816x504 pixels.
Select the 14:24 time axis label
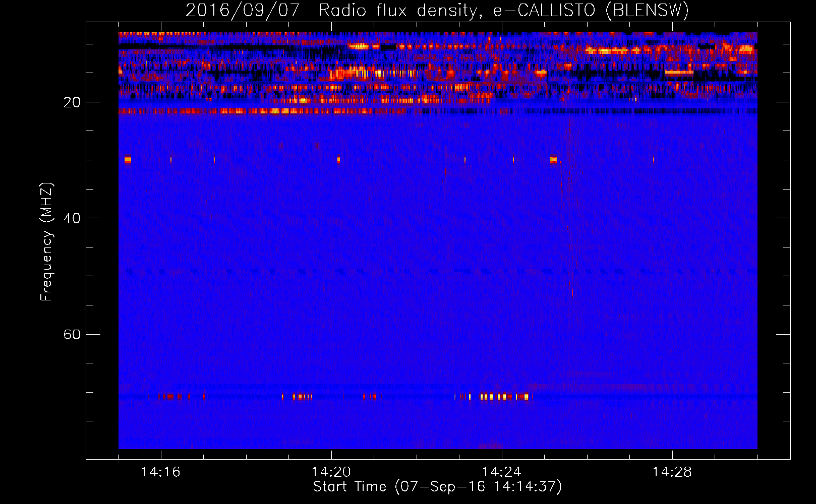[502, 472]
